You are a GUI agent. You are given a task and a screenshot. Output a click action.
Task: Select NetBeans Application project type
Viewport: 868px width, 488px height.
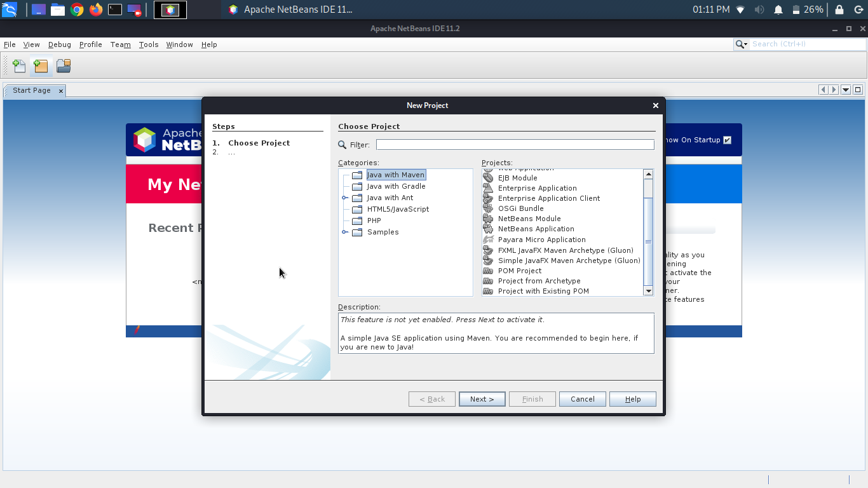pos(536,229)
